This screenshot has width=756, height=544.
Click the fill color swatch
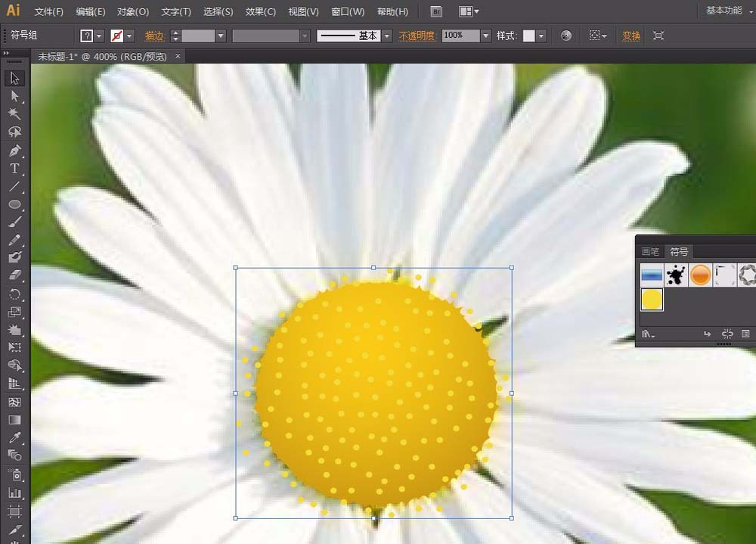click(x=87, y=36)
